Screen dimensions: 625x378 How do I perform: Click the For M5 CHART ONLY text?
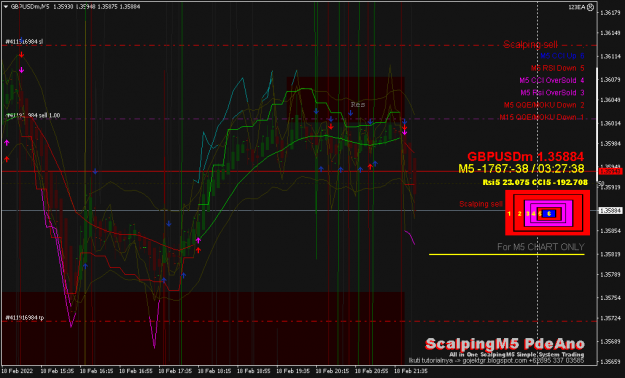pos(540,247)
